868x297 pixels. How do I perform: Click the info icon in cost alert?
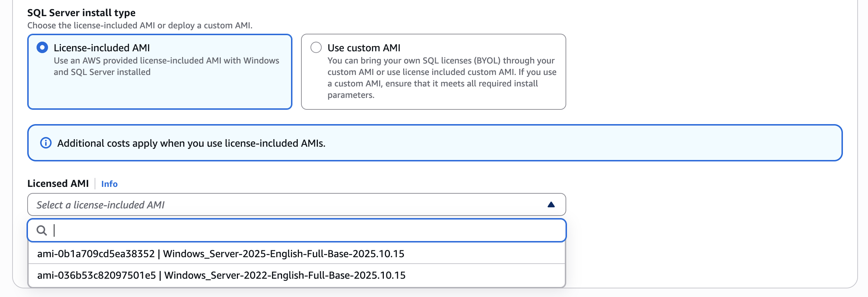coord(46,143)
